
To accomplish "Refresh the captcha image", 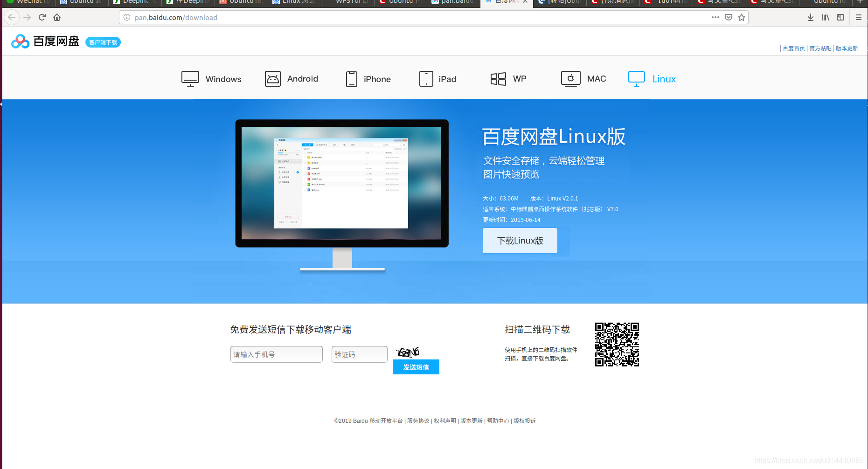I will tap(408, 352).
